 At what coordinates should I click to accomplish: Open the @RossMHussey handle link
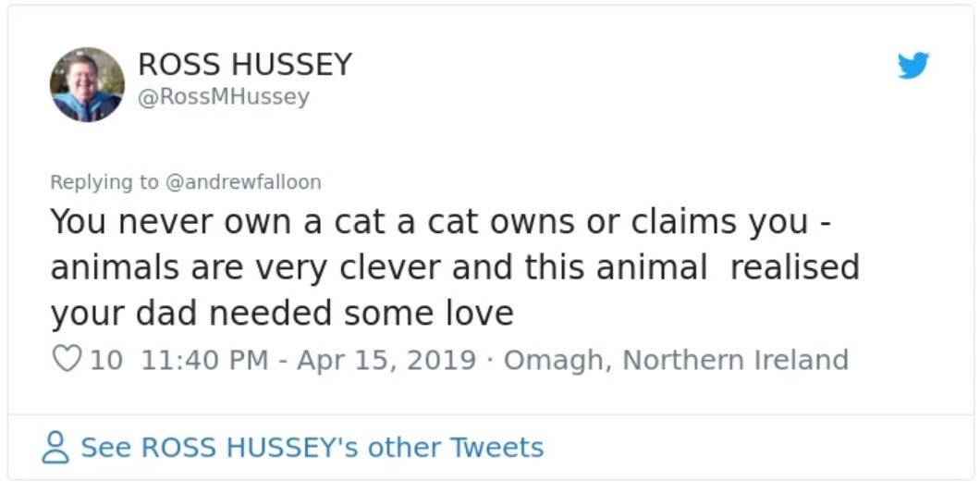click(223, 96)
